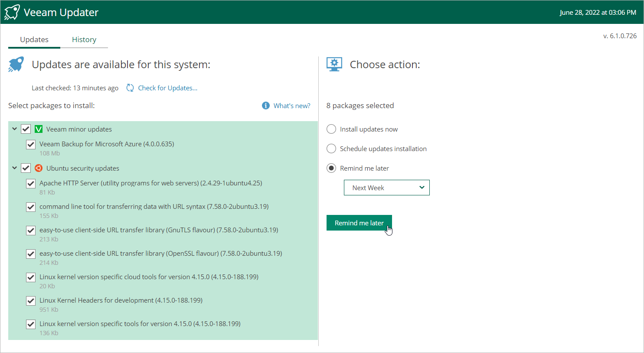This screenshot has width=644, height=353.
Task: Click the 'Ubuntu security updates' group label
Action: [83, 168]
